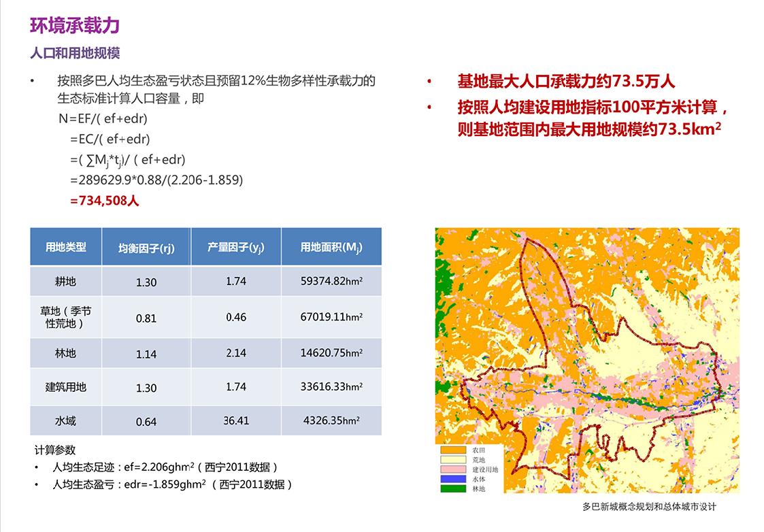Click the 建设用地 legend entry
Image resolution: width=764 pixels, height=532 pixels.
476,469
